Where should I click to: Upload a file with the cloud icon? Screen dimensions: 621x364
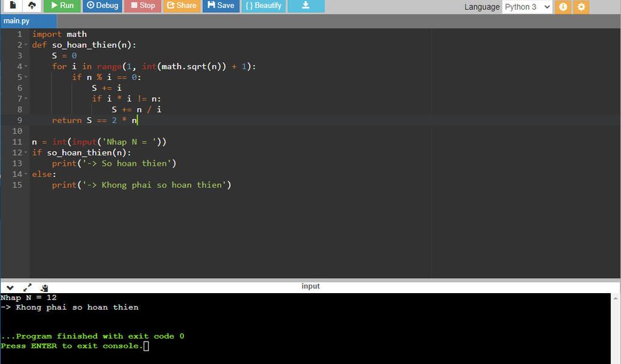click(x=32, y=5)
